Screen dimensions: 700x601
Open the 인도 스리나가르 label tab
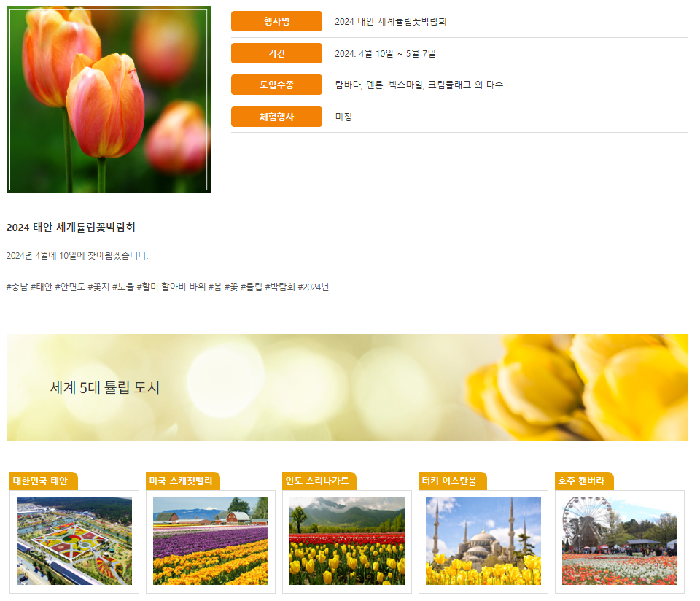319,481
